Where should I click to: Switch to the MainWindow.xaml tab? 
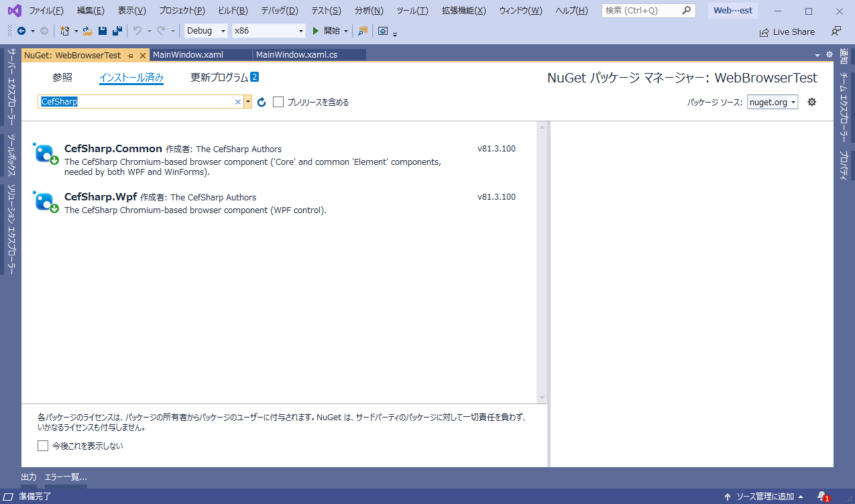coord(188,55)
